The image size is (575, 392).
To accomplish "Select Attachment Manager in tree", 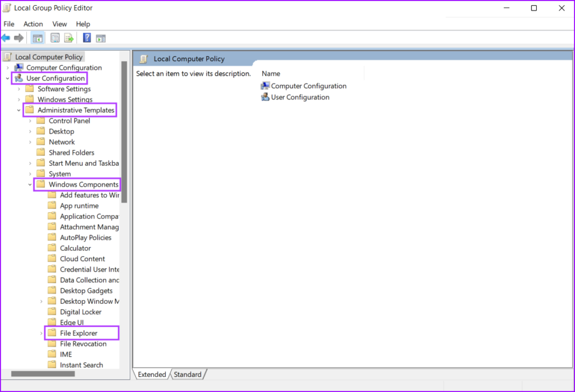I will pyautogui.click(x=89, y=227).
